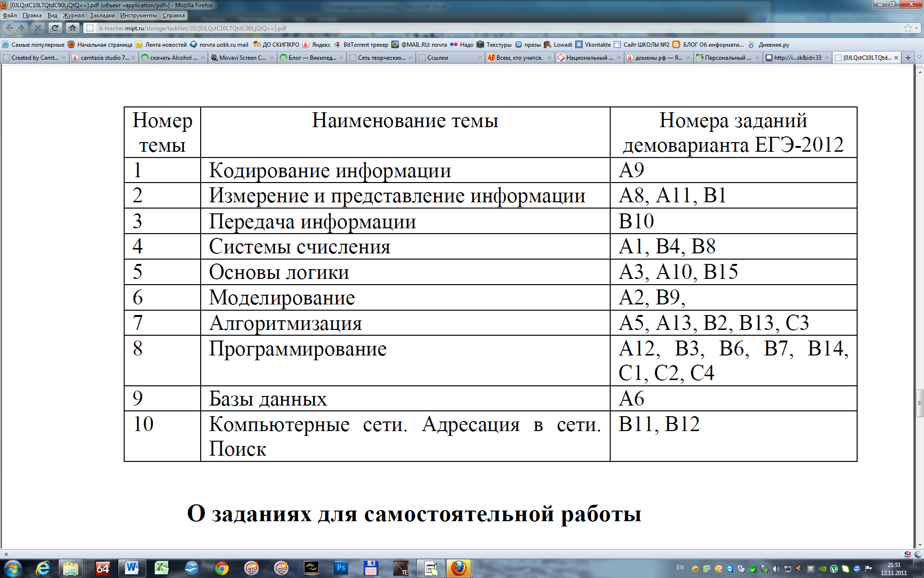Open Microsoft Word from the taskbar

pos(131,568)
